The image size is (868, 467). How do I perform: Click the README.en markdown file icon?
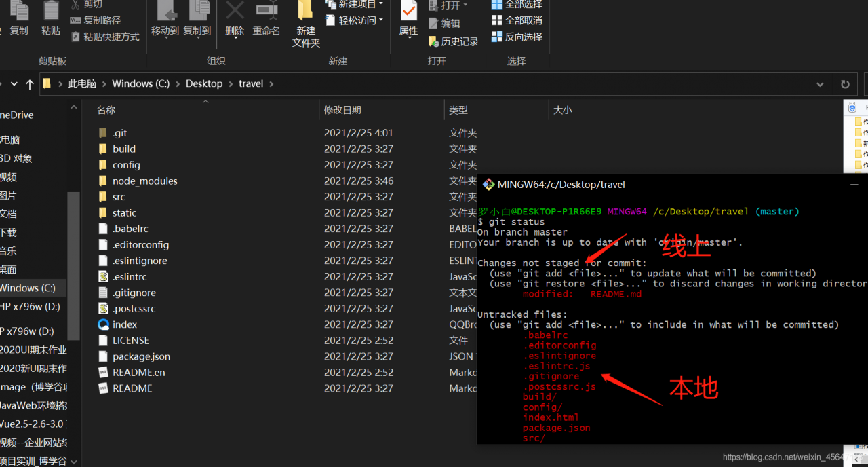[103, 373]
